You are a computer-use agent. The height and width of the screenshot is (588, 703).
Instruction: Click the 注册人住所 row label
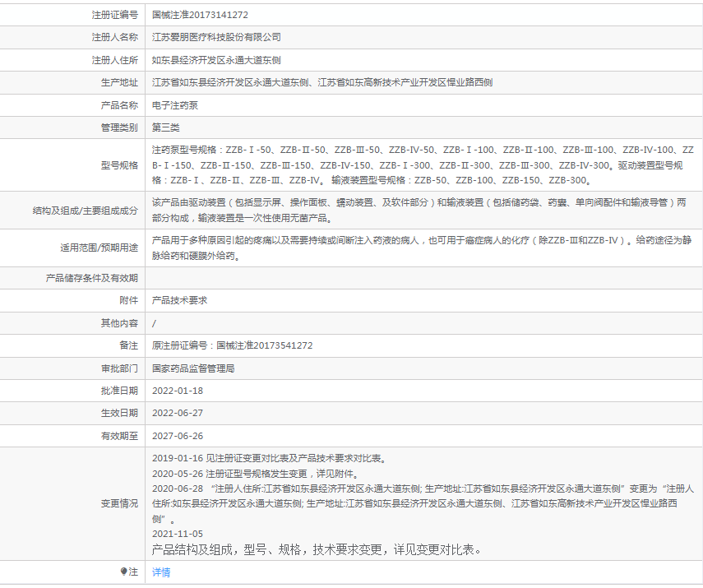(115, 60)
